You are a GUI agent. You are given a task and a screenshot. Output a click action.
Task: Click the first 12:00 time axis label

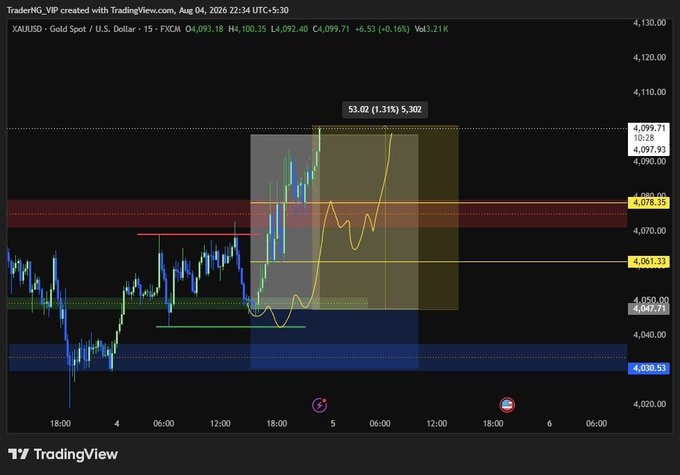[x=220, y=423]
